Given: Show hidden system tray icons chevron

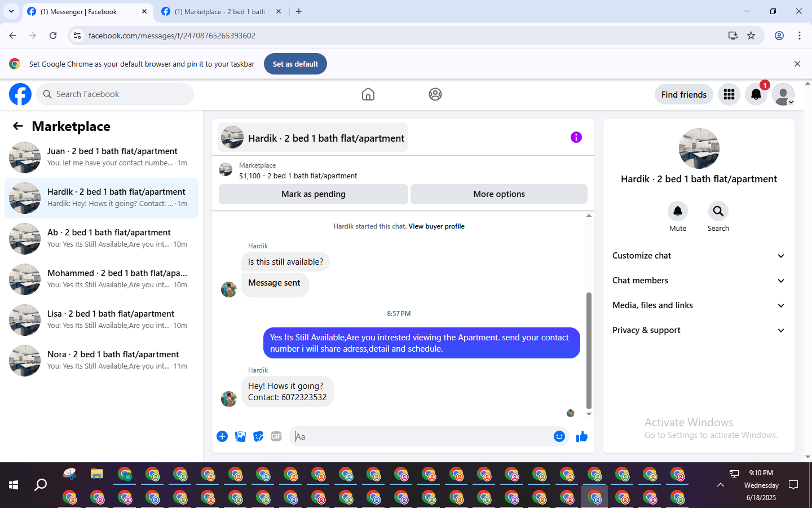Looking at the screenshot, I should tap(721, 485).
